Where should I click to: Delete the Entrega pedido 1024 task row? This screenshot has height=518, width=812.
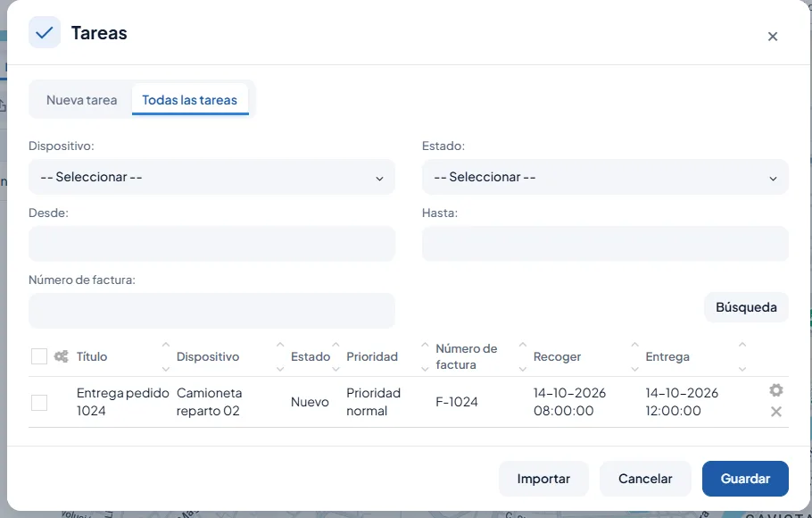775,412
